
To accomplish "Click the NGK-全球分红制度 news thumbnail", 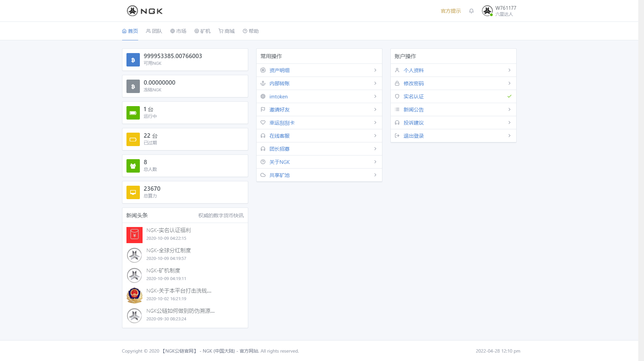I will 135,255.
